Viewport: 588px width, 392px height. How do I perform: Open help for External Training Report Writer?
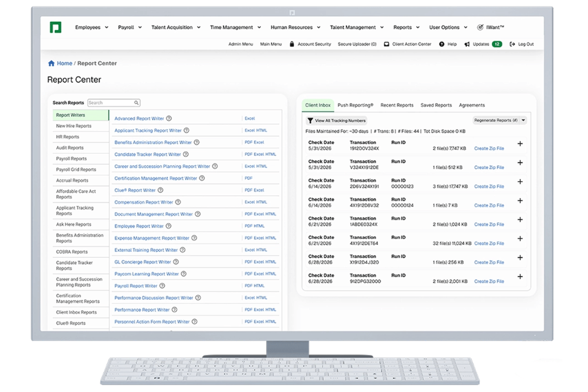pyautogui.click(x=182, y=249)
